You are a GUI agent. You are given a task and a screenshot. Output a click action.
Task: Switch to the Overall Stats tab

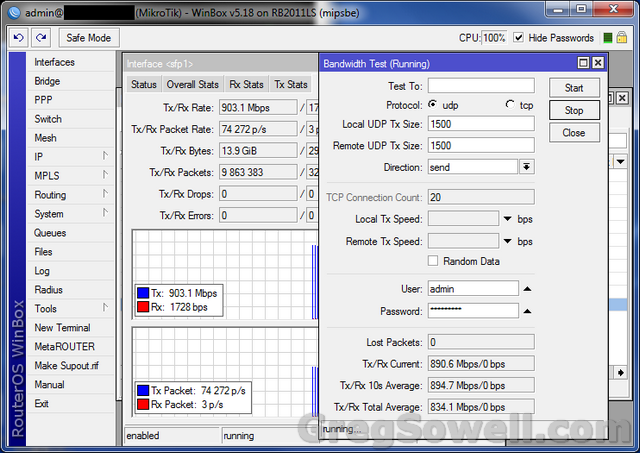(193, 84)
